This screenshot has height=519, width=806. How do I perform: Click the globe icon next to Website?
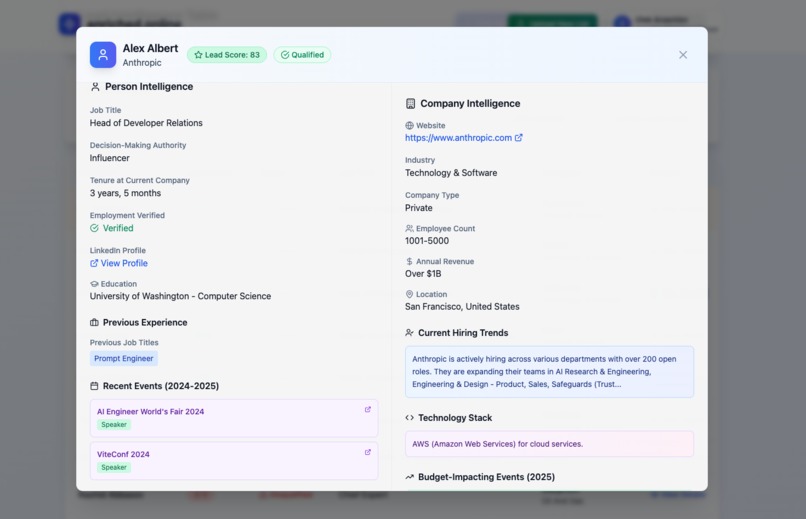click(409, 125)
